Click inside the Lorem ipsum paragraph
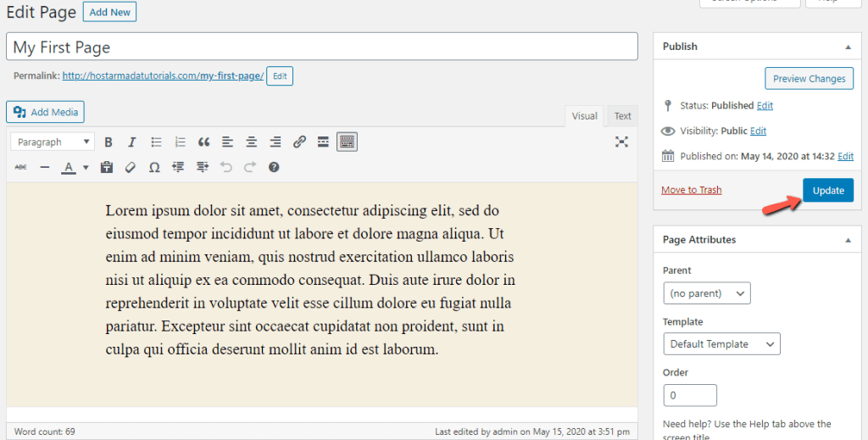868x440 pixels. pos(310,280)
